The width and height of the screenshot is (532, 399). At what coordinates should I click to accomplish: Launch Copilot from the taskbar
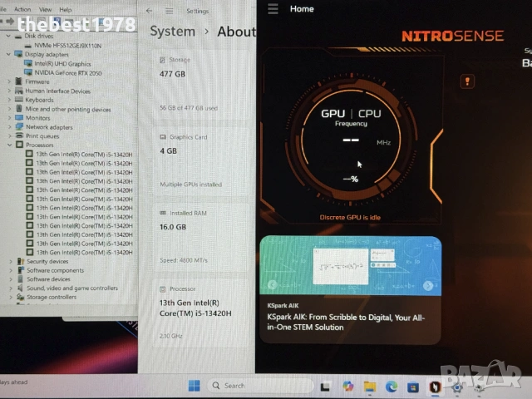click(x=347, y=386)
